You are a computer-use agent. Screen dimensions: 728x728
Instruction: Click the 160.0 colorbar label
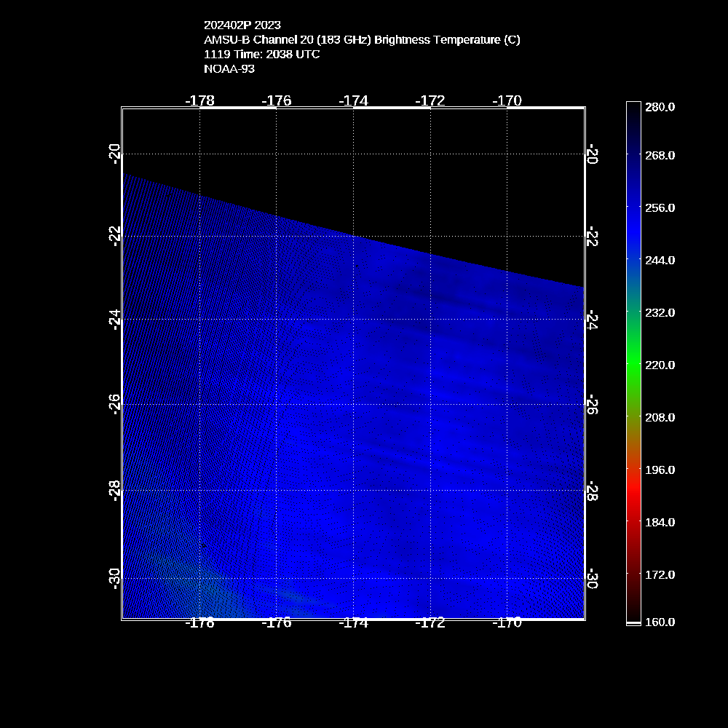click(x=660, y=622)
